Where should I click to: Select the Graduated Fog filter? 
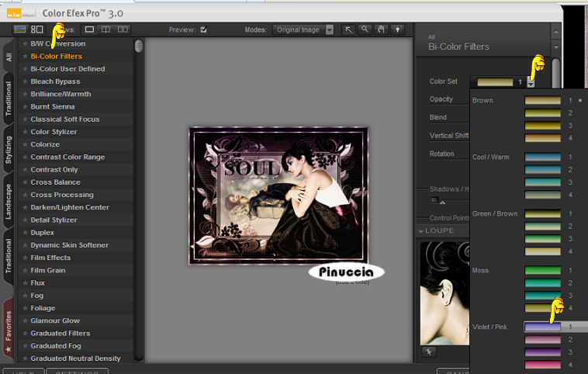(56, 346)
